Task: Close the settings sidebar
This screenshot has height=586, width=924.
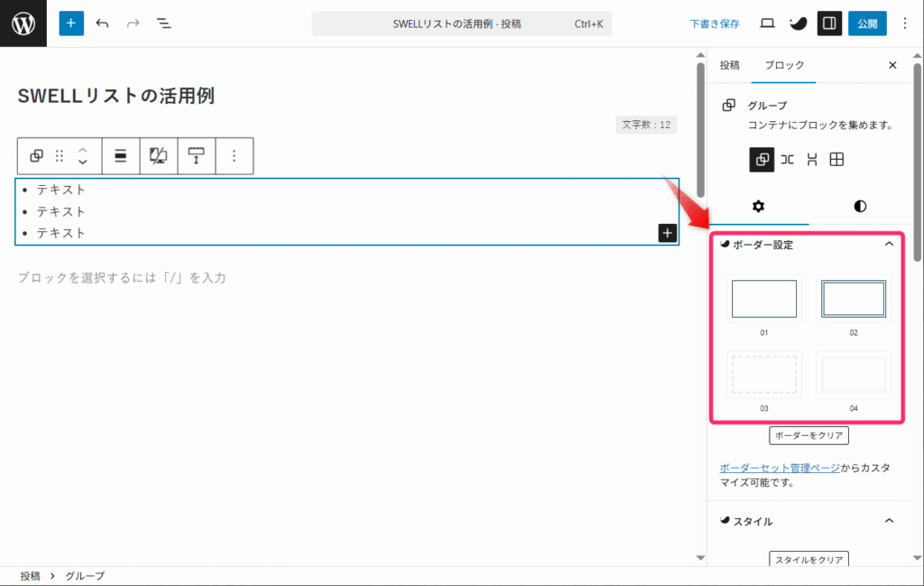Action: tap(892, 65)
